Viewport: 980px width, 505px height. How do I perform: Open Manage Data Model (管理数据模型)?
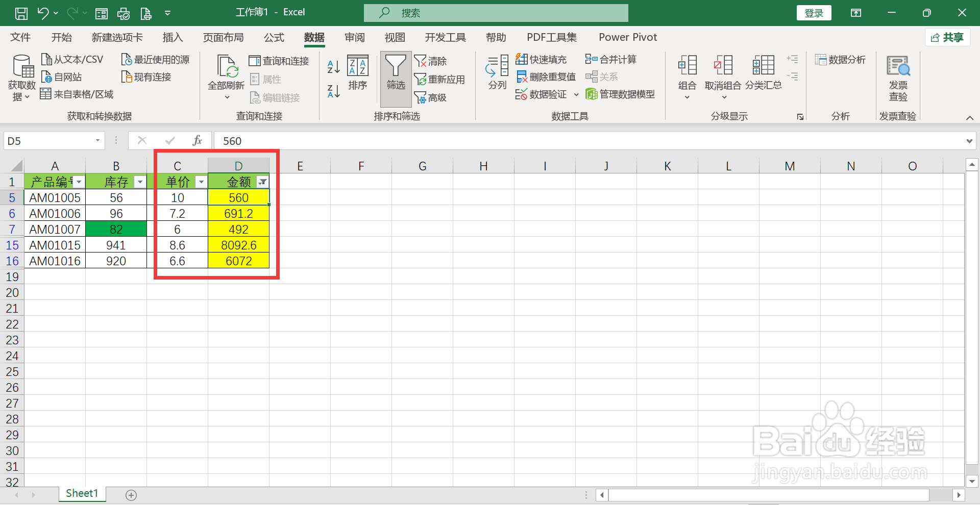tap(620, 94)
